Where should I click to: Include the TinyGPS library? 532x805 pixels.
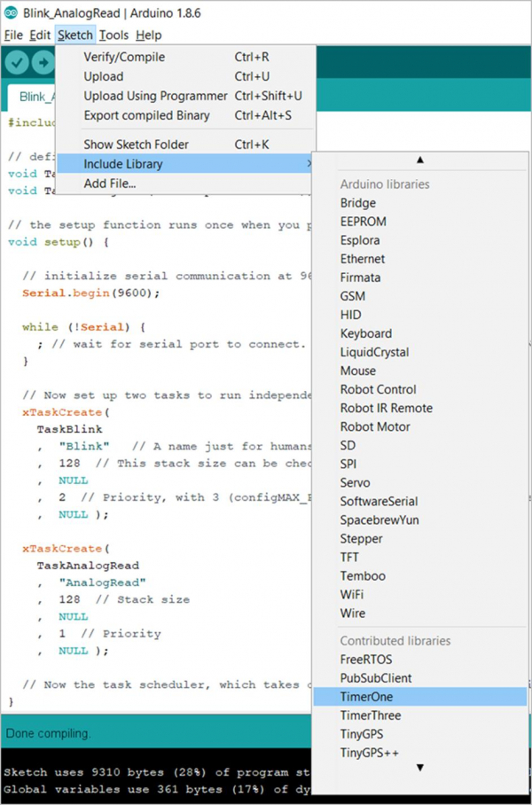pyautogui.click(x=420, y=734)
